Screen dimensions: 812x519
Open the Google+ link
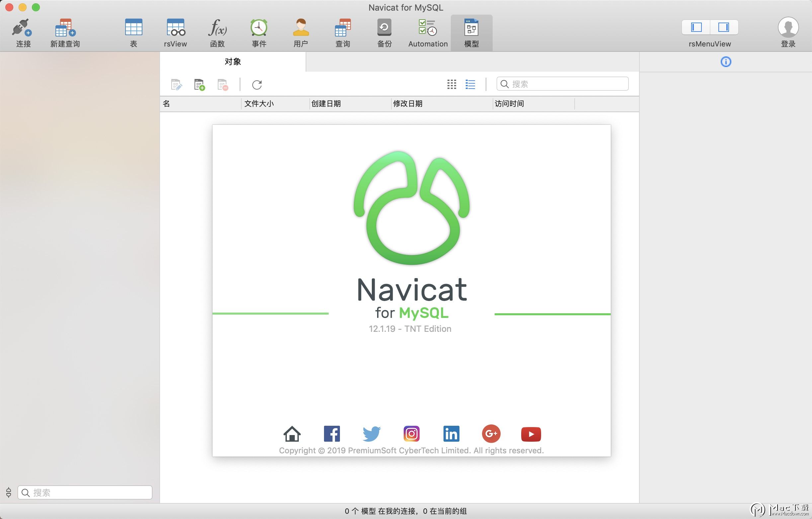click(491, 434)
